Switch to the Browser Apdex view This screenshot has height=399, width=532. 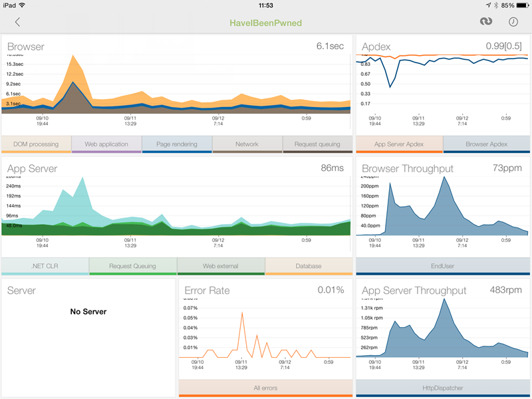487,144
